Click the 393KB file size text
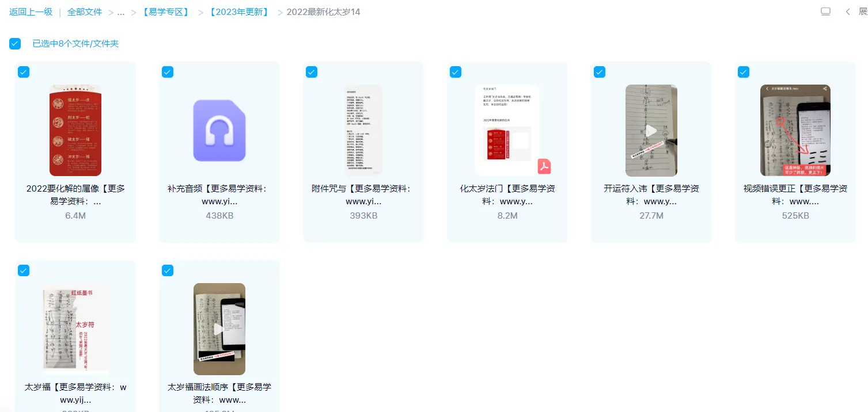 click(x=363, y=216)
